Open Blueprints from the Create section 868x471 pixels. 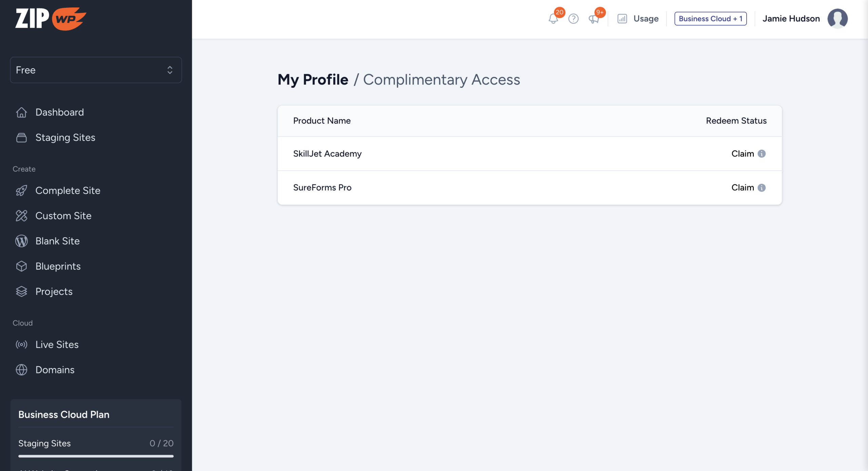[x=58, y=266]
